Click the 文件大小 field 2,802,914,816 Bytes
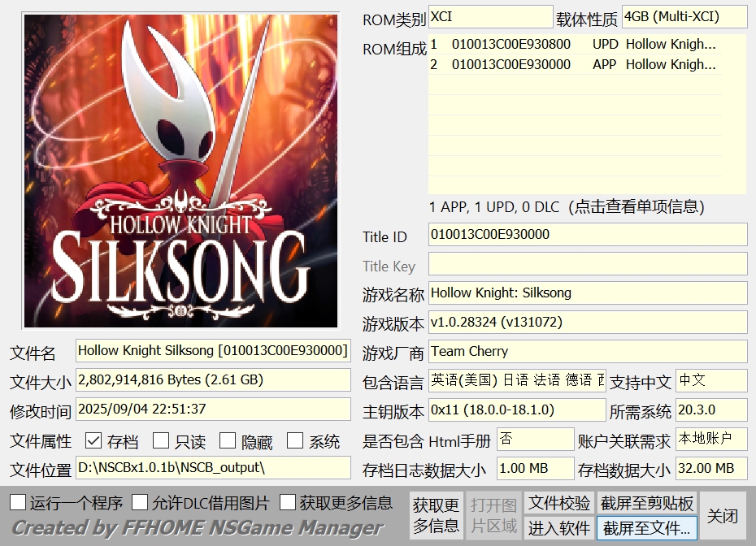756x546 pixels. tap(213, 380)
